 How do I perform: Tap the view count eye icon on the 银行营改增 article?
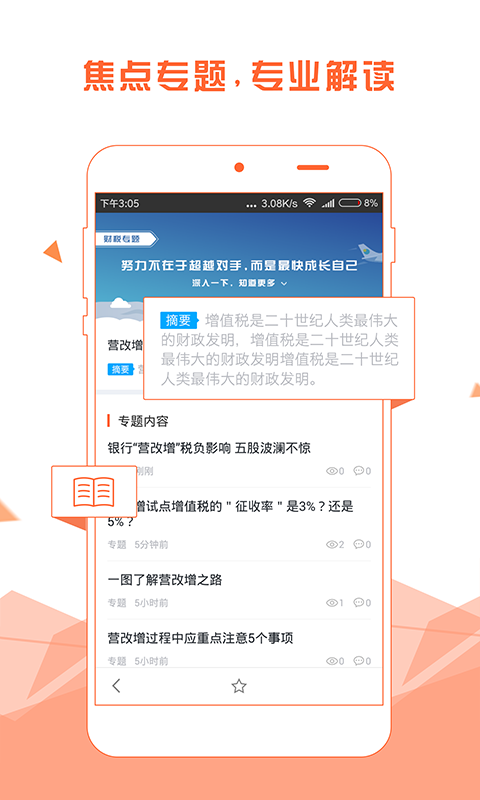click(332, 471)
